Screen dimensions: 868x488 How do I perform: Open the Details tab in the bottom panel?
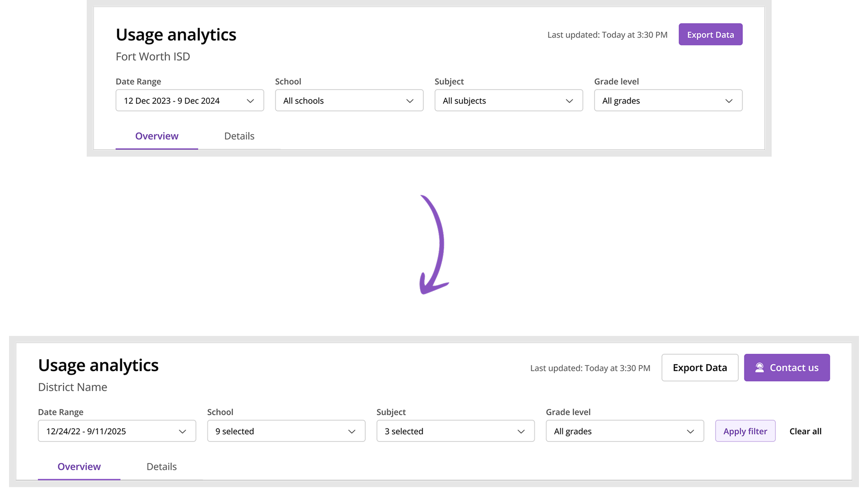tap(161, 466)
